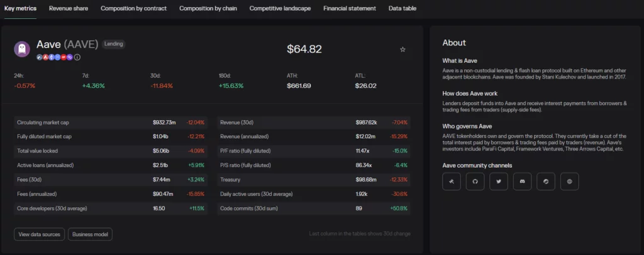644x255 pixels.
Task: Open Aave's Twitter channel
Action: (x=499, y=182)
